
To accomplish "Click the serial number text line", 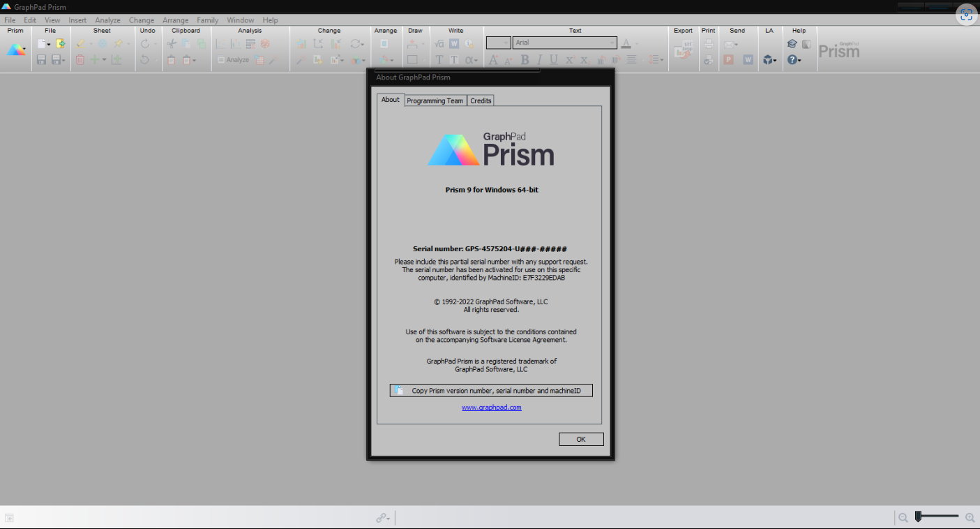I will pos(490,249).
